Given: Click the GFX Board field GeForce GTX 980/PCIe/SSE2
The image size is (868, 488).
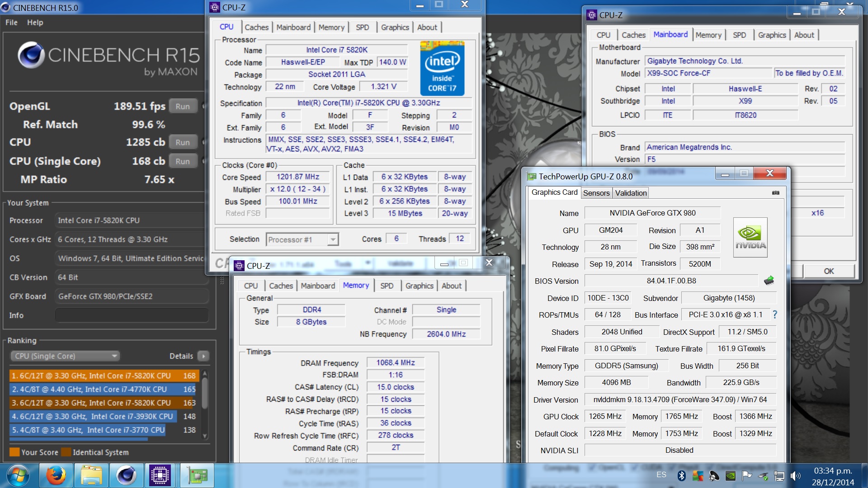Looking at the screenshot, I should pos(132,296).
